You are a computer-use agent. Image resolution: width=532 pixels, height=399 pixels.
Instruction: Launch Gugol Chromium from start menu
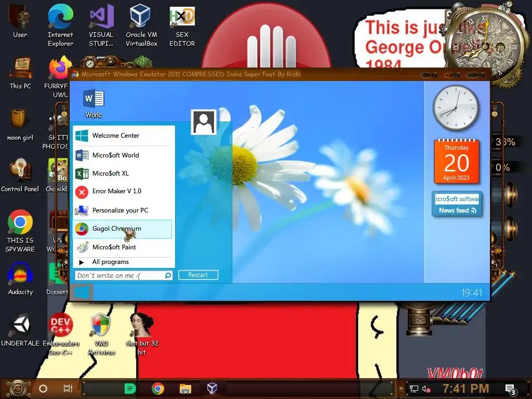point(123,229)
